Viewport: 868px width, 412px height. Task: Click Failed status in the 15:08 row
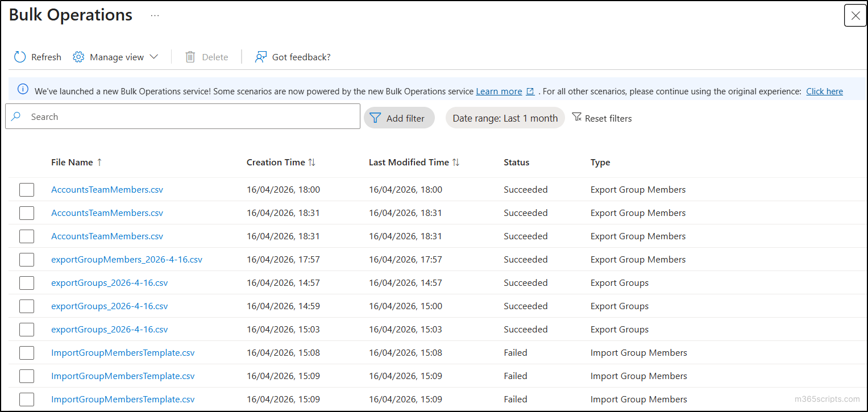tap(516, 353)
